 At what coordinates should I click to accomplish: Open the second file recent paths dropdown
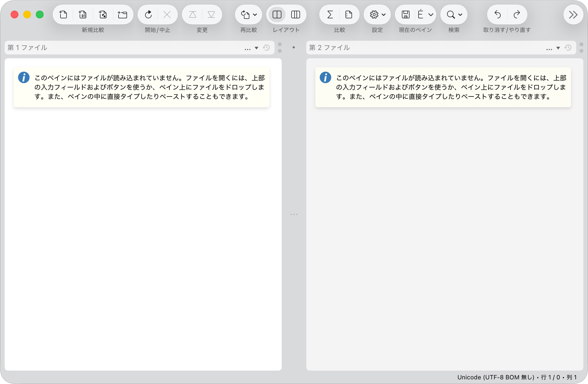[558, 48]
